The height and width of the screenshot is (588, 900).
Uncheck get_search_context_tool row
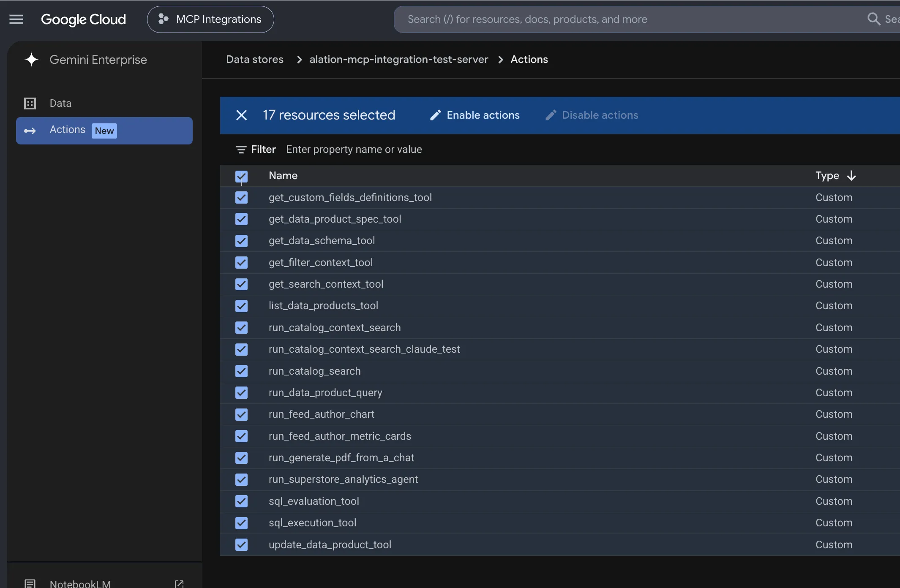tap(241, 284)
